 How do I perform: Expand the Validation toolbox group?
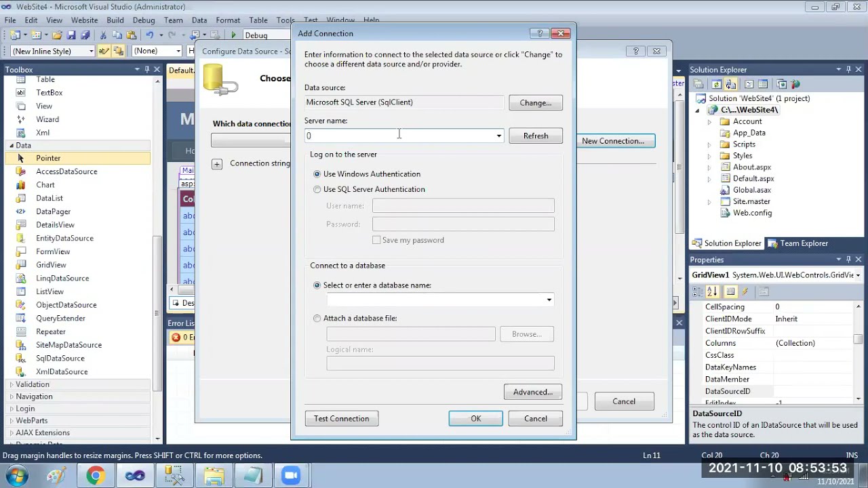(x=11, y=385)
